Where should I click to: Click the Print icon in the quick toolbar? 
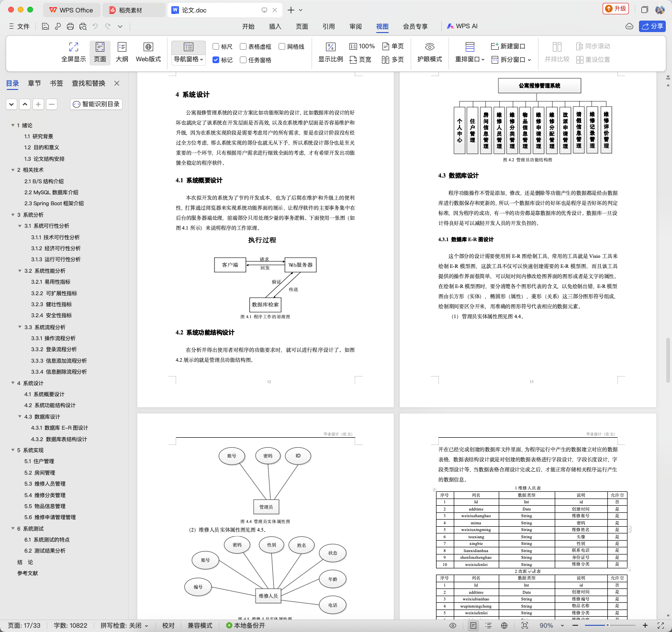(70, 26)
